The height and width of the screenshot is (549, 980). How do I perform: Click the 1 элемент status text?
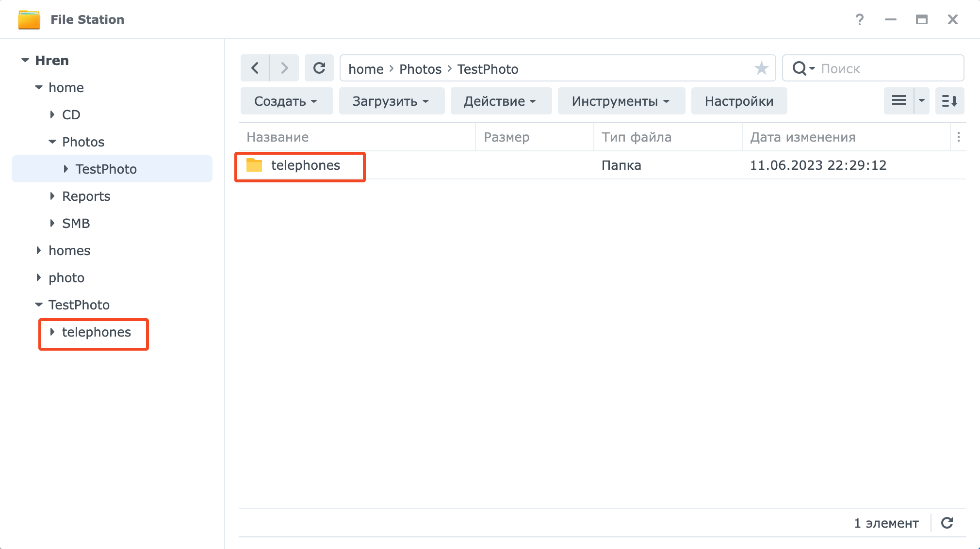point(886,523)
